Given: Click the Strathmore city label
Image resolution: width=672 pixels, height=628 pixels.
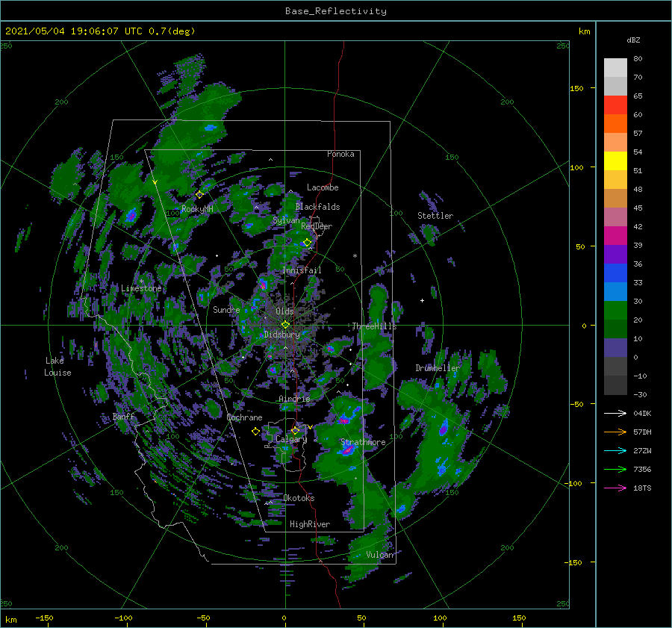Looking at the screenshot, I should coord(363,442).
